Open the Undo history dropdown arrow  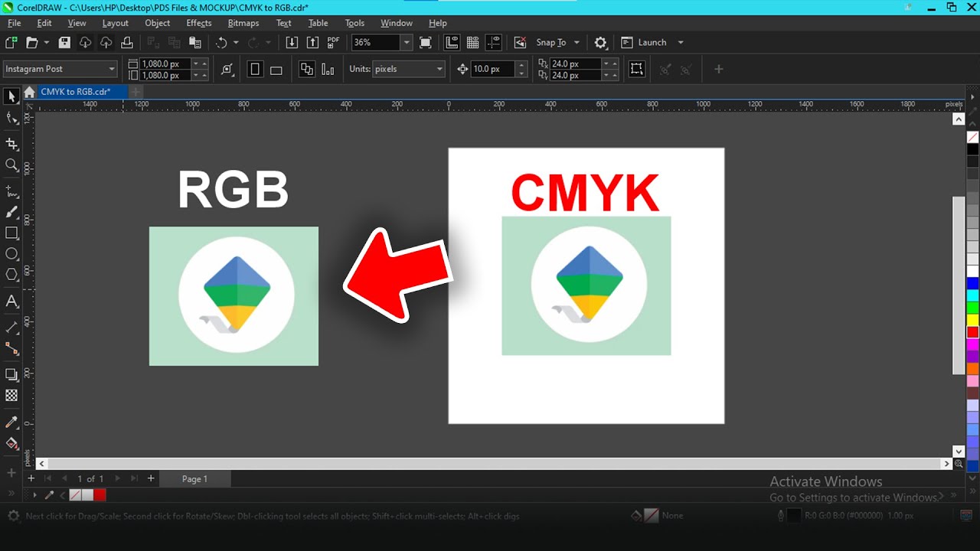[x=236, y=43]
